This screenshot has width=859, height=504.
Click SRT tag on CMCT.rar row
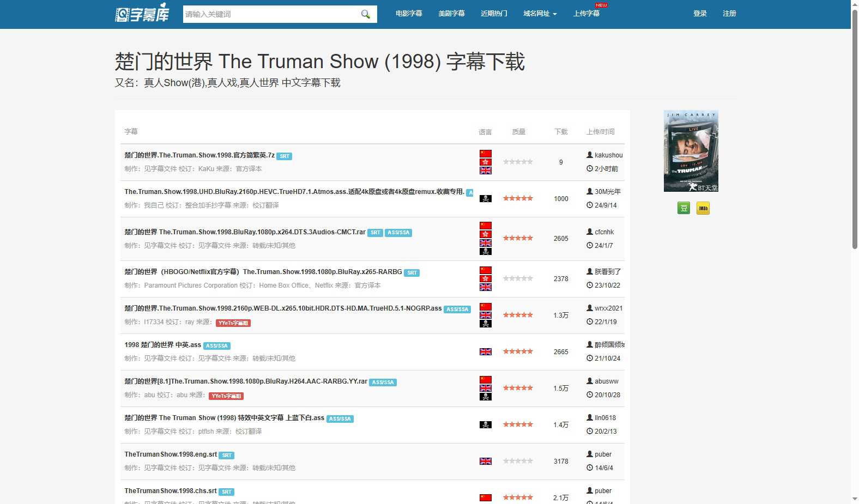[x=376, y=233]
